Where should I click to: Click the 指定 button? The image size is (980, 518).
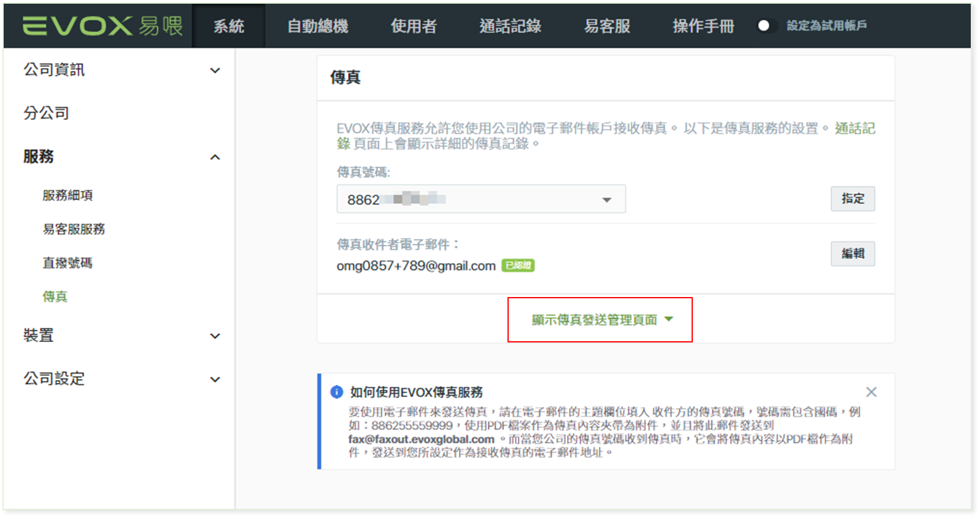pos(852,198)
